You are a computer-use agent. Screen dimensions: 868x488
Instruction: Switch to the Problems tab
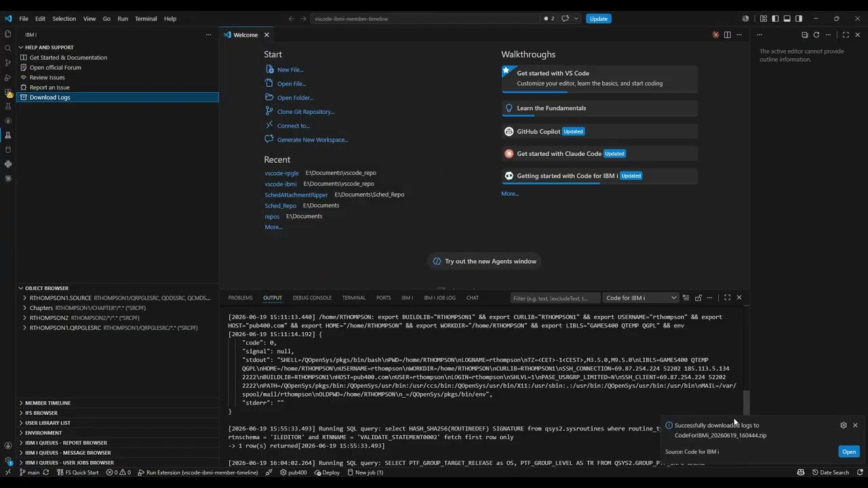(240, 298)
